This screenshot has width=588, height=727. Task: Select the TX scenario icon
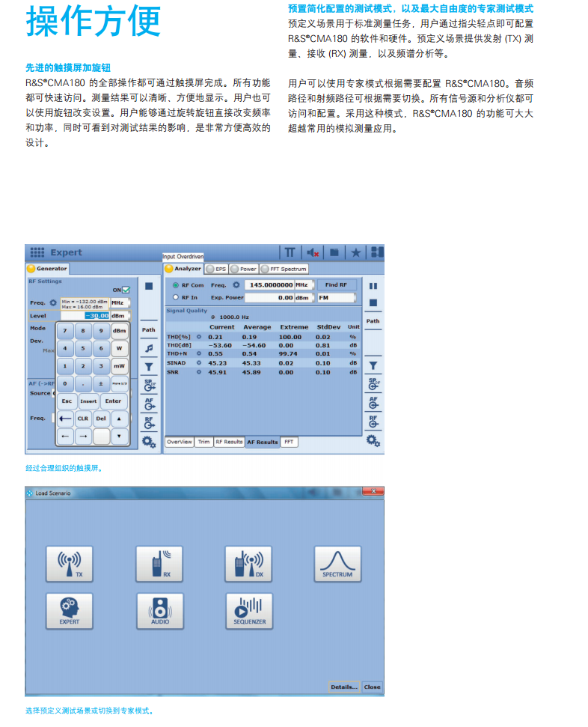[70, 564]
